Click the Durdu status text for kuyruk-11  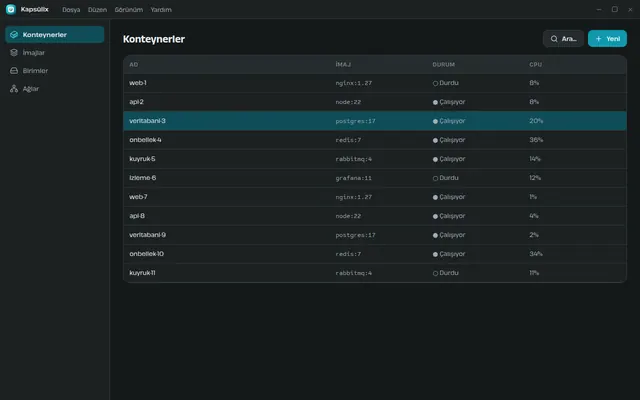pyautogui.click(x=449, y=273)
